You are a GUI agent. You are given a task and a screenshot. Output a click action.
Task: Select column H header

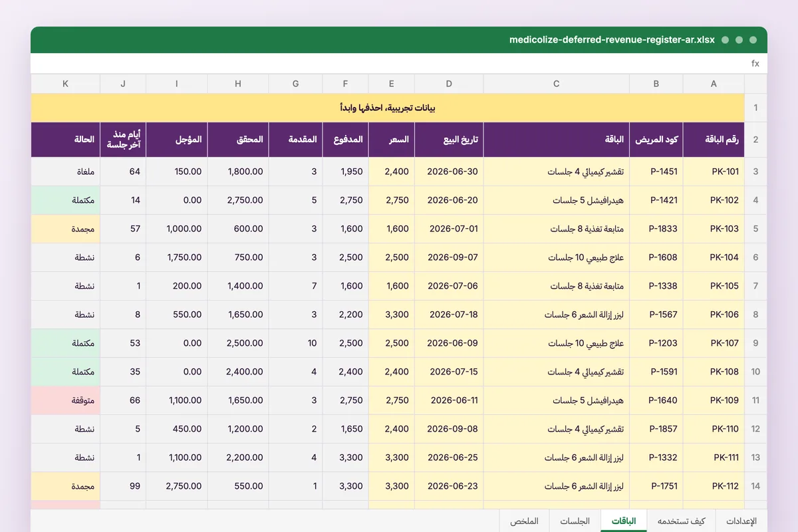tap(238, 84)
